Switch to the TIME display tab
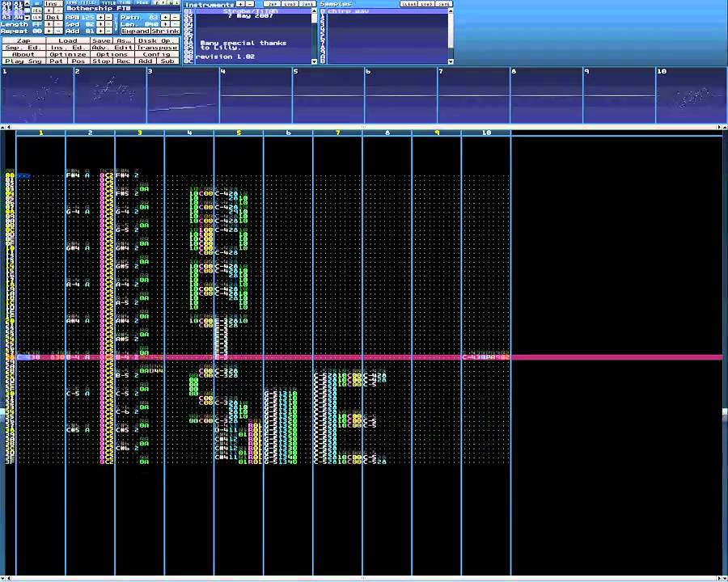728x582 pixels. [x=125, y=2]
